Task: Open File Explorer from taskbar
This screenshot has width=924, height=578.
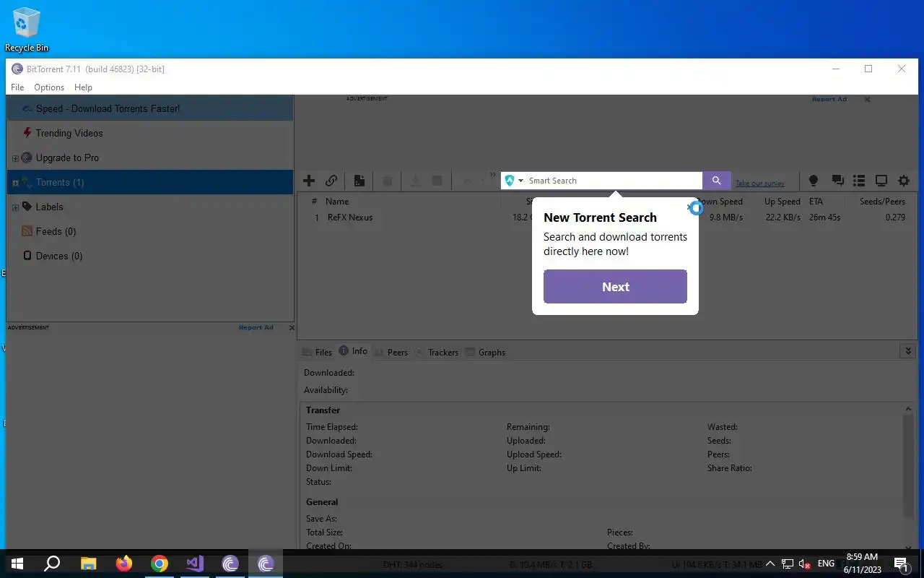Action: tap(88, 564)
